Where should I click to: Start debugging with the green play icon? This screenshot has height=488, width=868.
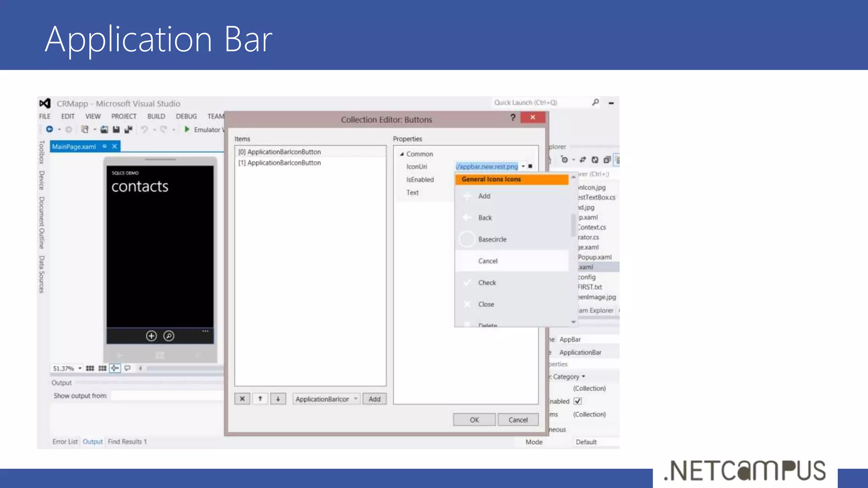(x=187, y=129)
